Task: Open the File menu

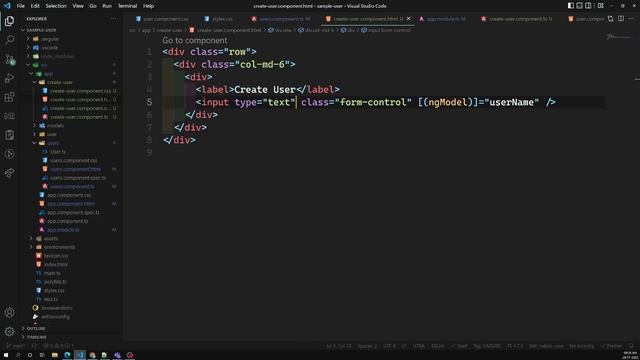Action: [20, 6]
